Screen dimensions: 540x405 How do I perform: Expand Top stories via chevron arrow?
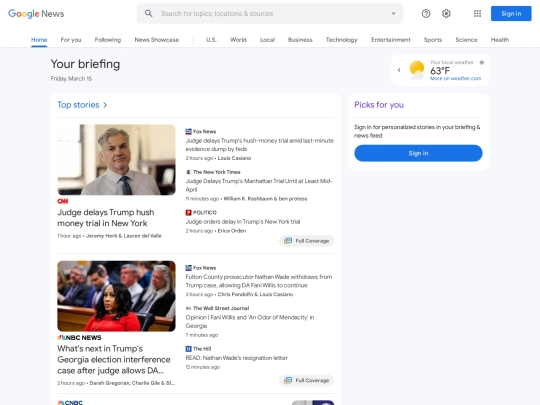pos(105,105)
